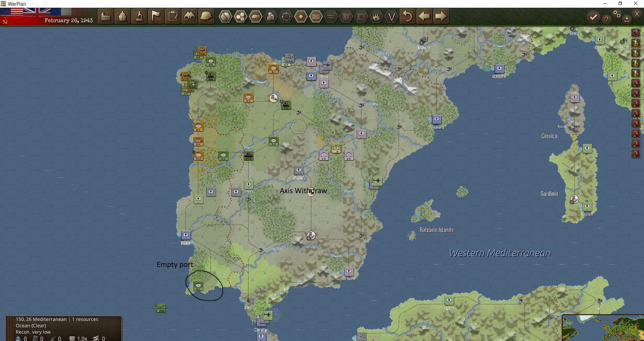Screen dimensions: 644x341
Task: Click the explosion combat hexagon button
Action: click(x=376, y=16)
